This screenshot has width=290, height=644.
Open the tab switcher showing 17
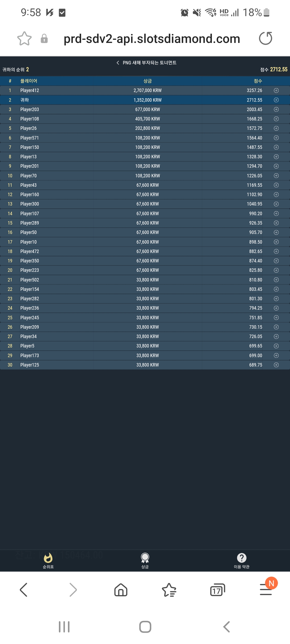[218, 590]
